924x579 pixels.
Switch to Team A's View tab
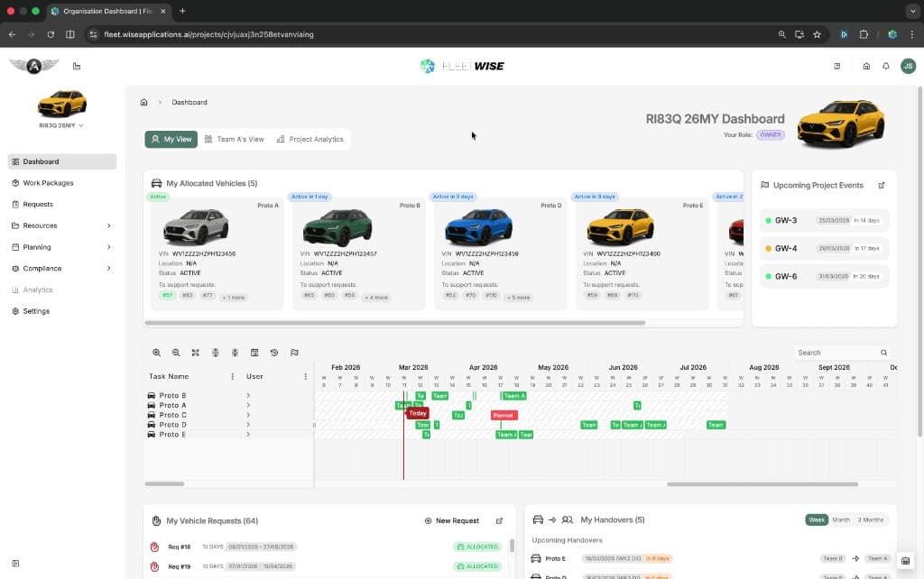[x=234, y=139]
